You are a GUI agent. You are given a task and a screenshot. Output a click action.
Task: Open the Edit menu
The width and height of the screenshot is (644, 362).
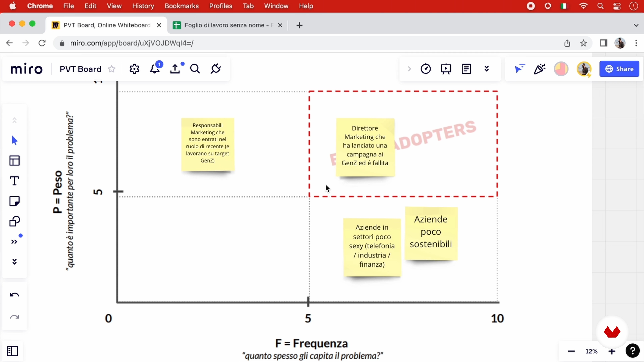click(90, 6)
